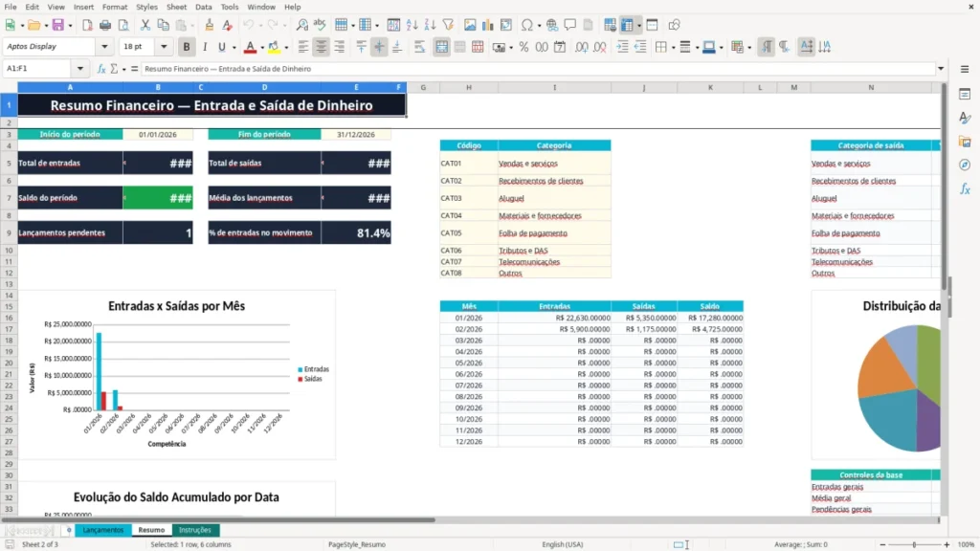The image size is (980, 551).
Task: Adjust the zoom slider
Action: [x=914, y=544]
